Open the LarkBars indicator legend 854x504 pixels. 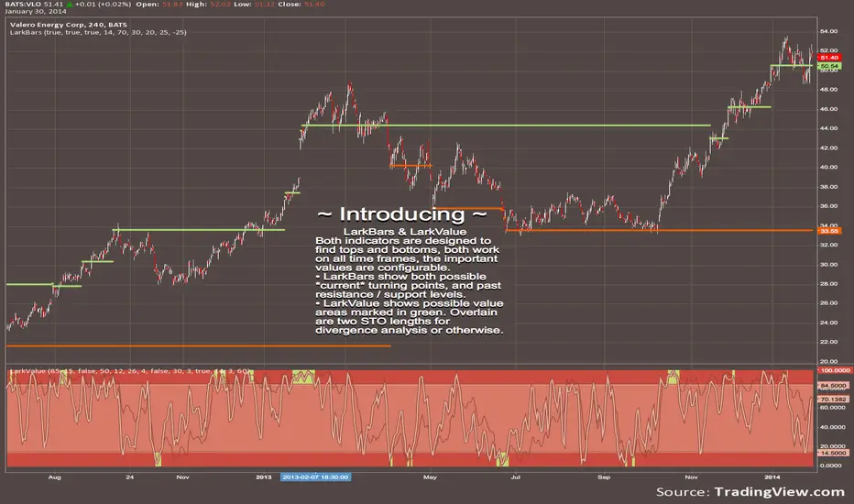coord(98,32)
